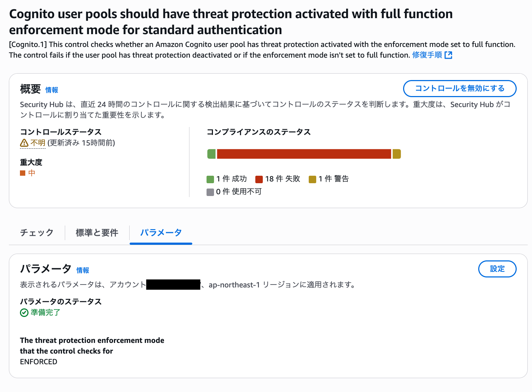
Task: Click the yellow warning segment of compliance bar
Action: [397, 154]
